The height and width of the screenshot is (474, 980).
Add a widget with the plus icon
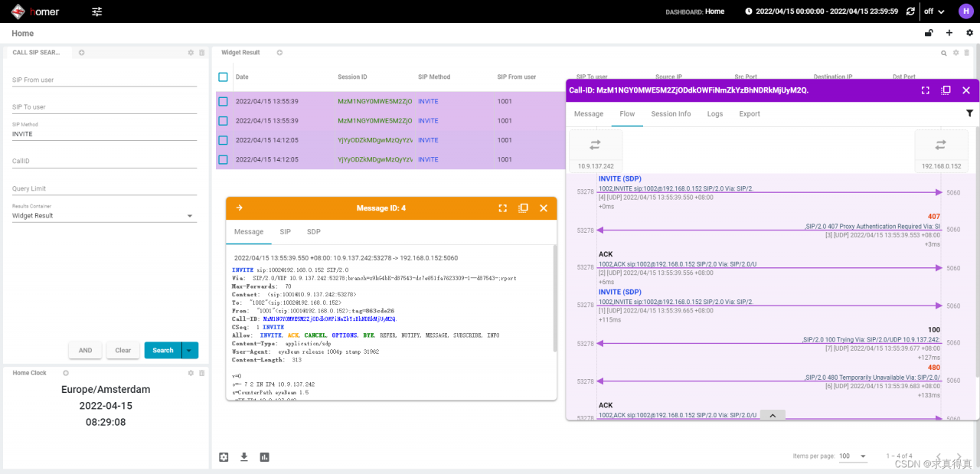[x=949, y=33]
